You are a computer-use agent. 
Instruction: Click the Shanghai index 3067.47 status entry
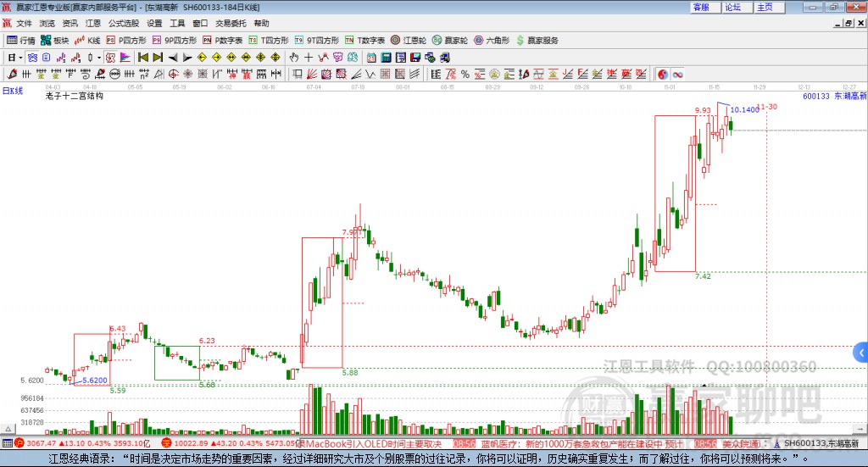(x=82, y=443)
